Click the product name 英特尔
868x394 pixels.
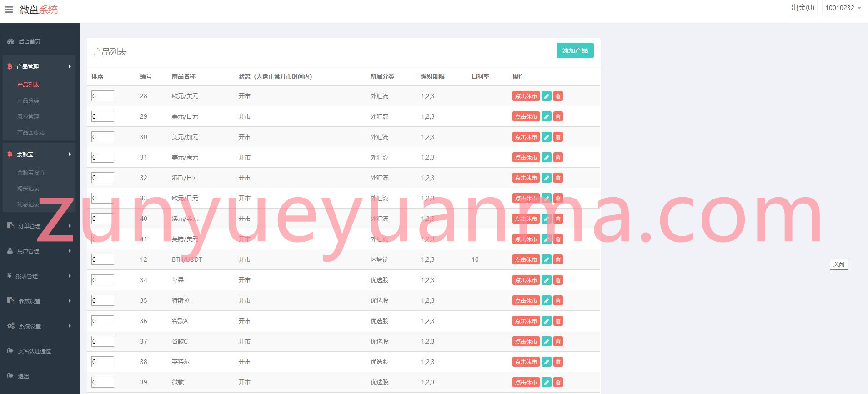tap(181, 362)
